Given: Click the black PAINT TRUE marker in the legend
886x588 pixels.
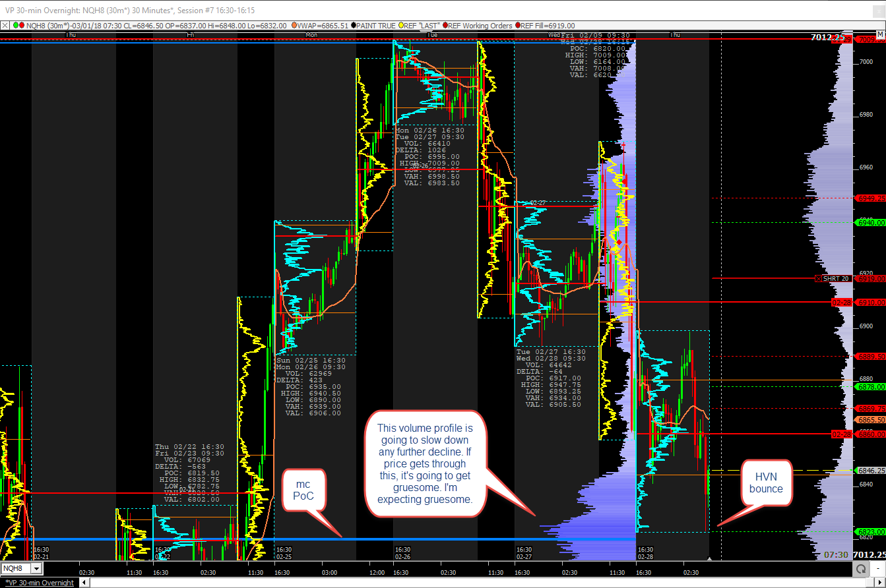Looking at the screenshot, I should click(353, 26).
